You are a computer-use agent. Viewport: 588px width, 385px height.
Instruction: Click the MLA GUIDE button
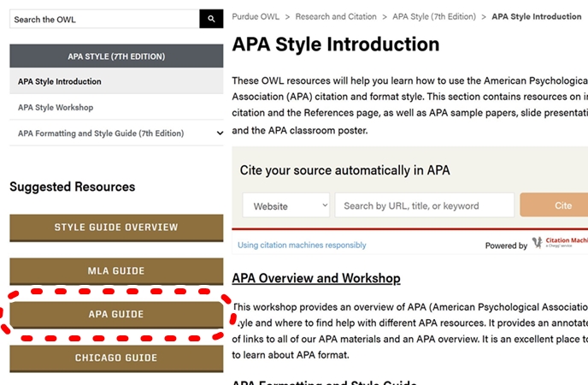pyautogui.click(x=116, y=271)
